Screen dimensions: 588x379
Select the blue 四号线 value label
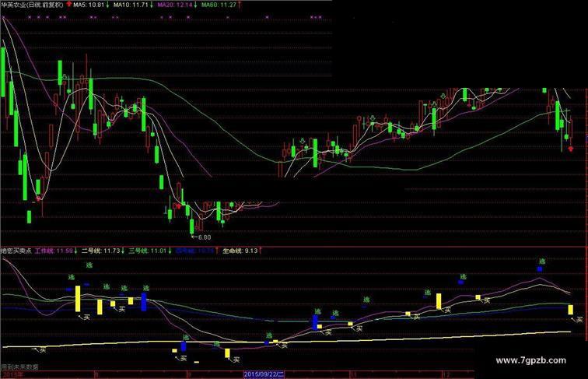click(194, 251)
